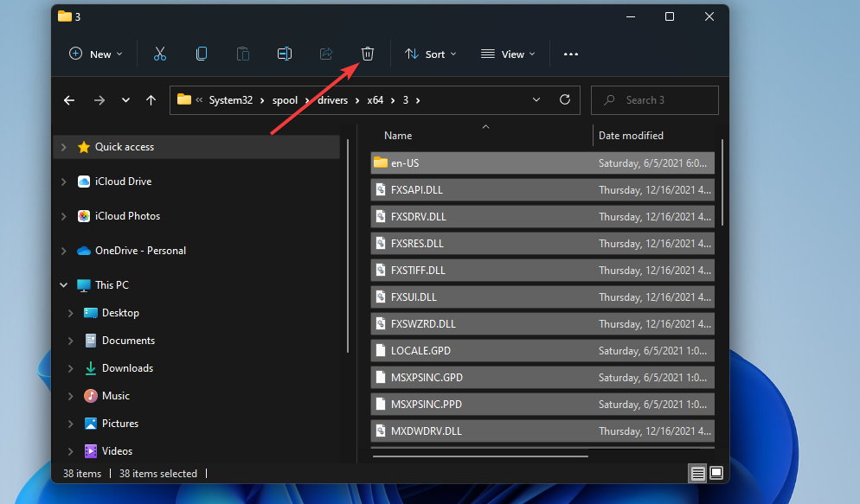Navigate up one folder level
This screenshot has width=860, height=504.
pyautogui.click(x=151, y=100)
